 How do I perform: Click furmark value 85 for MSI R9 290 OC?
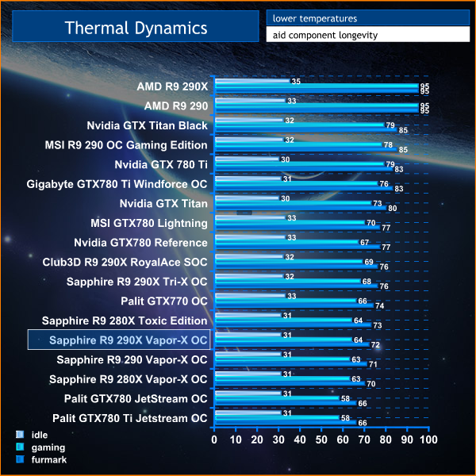click(403, 150)
